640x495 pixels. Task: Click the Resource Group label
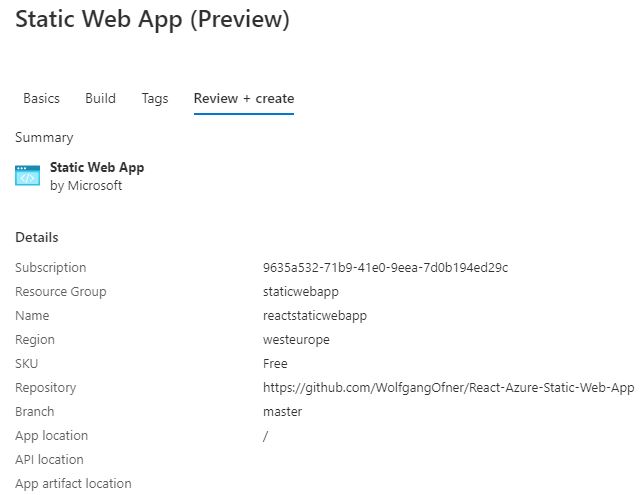click(x=61, y=292)
